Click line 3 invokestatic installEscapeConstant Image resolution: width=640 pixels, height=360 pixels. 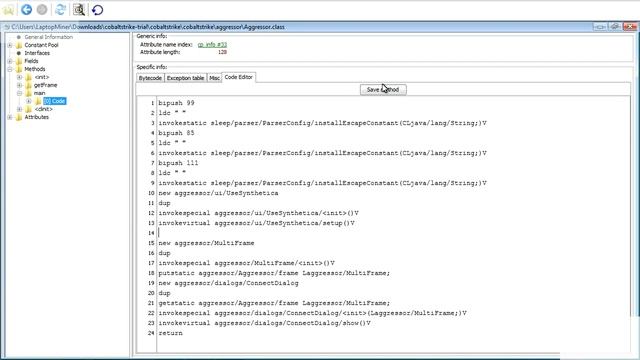322,123
